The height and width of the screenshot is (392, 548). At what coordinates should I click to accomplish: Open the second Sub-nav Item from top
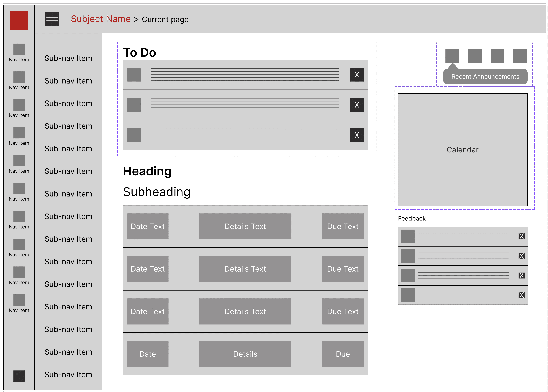click(68, 81)
